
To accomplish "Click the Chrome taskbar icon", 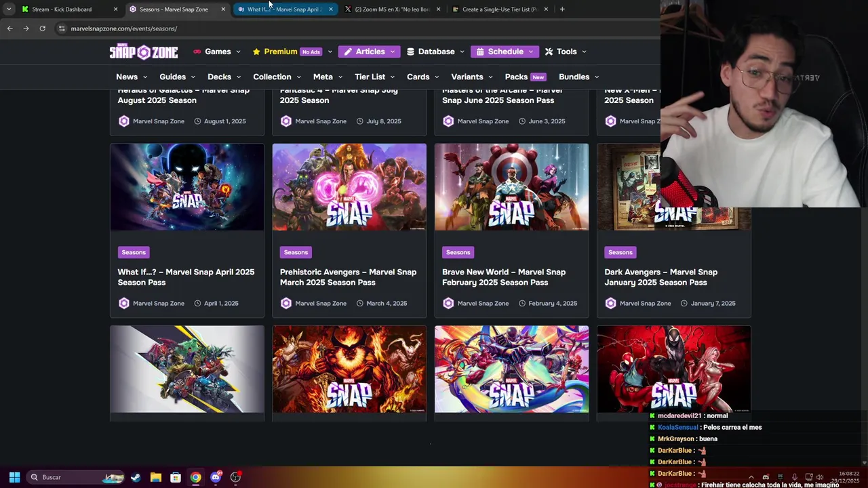I will click(x=195, y=477).
